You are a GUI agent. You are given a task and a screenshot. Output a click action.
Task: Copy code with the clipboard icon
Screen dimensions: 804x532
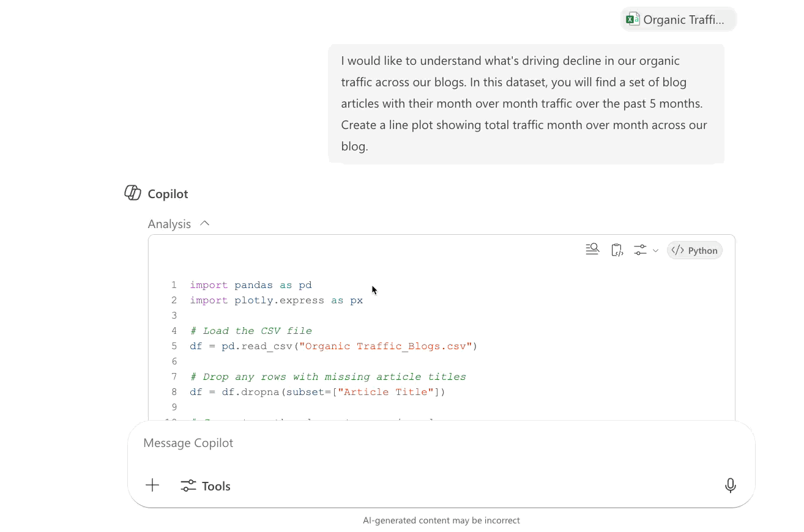coord(617,250)
